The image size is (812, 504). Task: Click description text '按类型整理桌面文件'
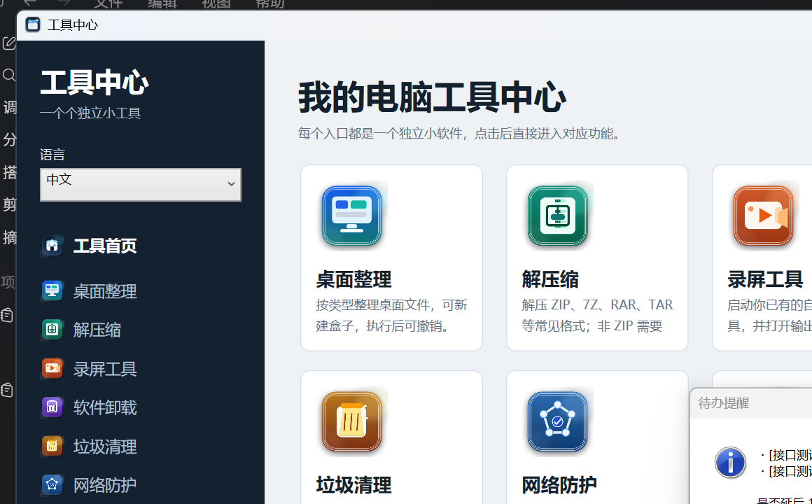[x=373, y=304]
